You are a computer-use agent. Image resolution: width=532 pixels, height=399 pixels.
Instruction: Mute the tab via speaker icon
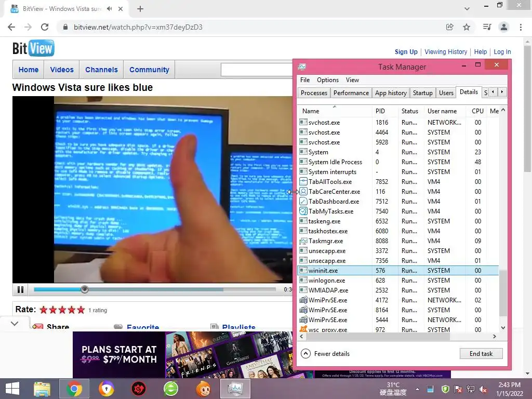(109, 9)
